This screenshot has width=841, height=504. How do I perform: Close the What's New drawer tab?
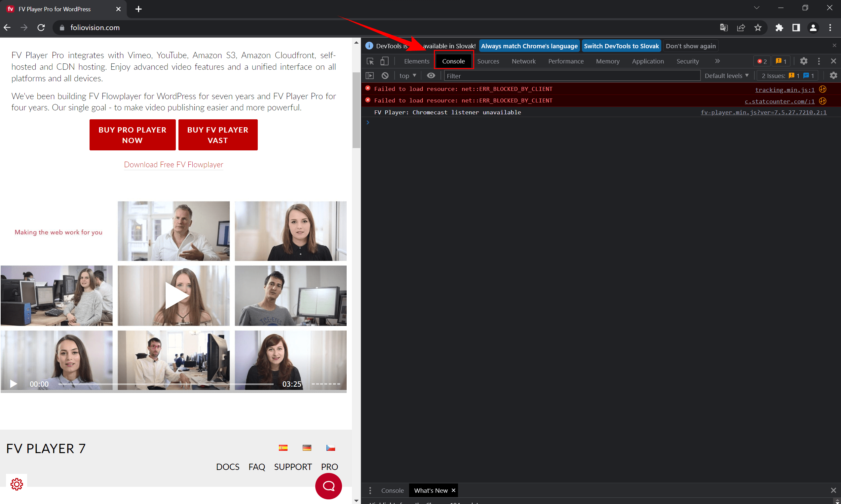click(453, 490)
